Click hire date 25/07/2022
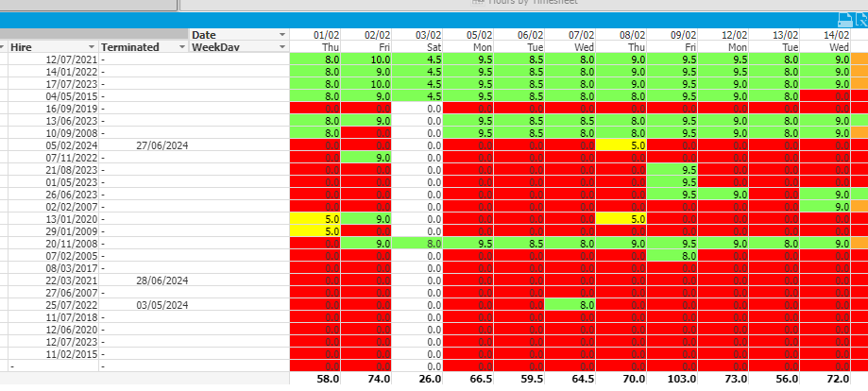The width and height of the screenshot is (868, 391). (72, 305)
